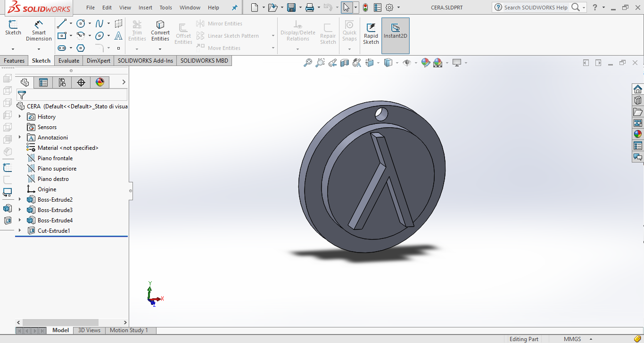Select the 3-point Arc tool

point(81,36)
